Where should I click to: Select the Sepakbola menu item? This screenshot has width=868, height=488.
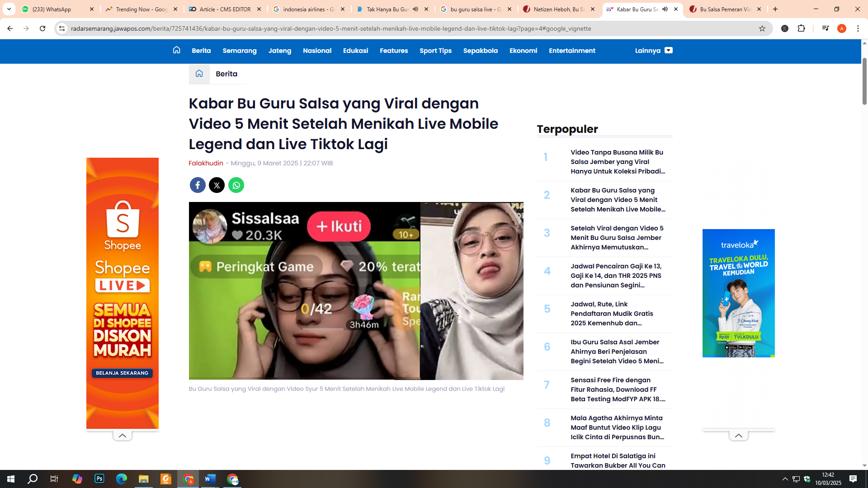tap(480, 51)
